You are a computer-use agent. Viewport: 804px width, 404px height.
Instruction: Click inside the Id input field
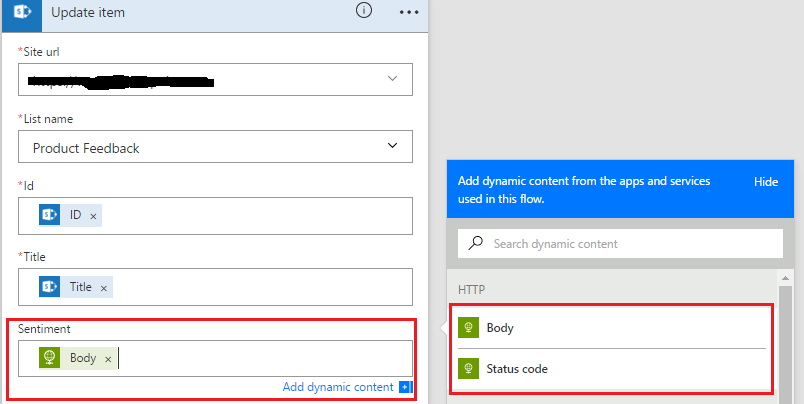[215, 216]
